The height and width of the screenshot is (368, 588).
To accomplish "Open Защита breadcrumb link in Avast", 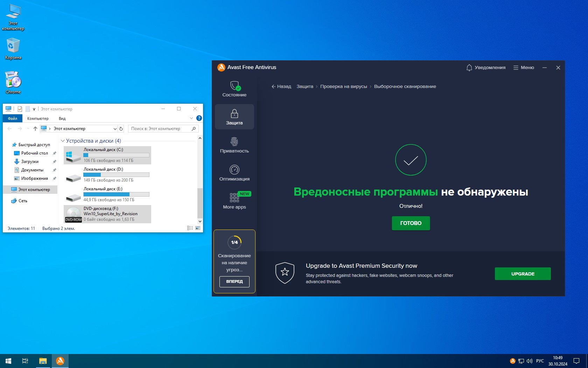I will click(x=305, y=87).
